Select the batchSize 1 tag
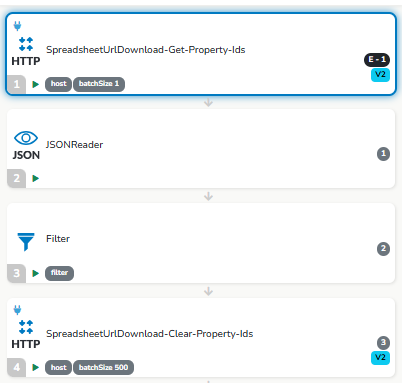Image resolution: width=402 pixels, height=383 pixels. point(99,84)
